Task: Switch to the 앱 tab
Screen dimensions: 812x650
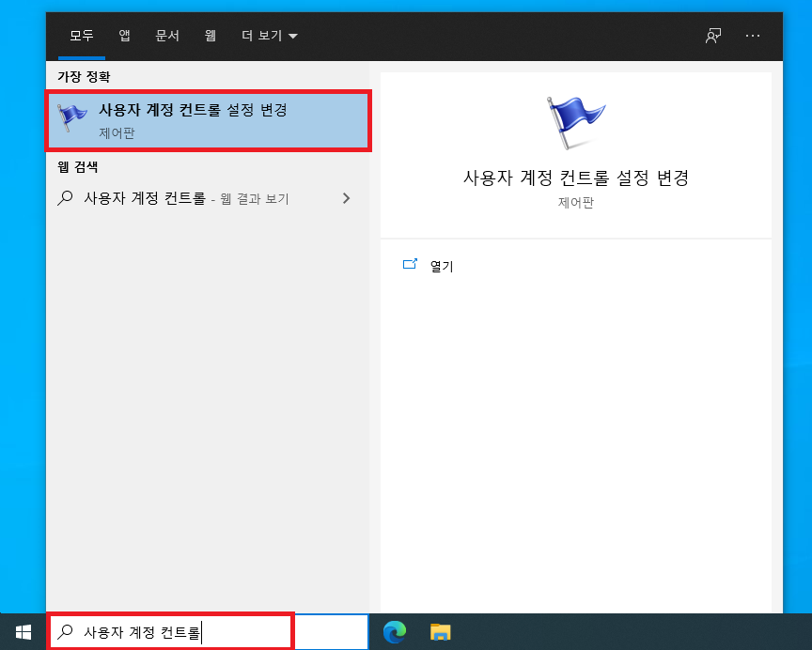Action: [124, 36]
